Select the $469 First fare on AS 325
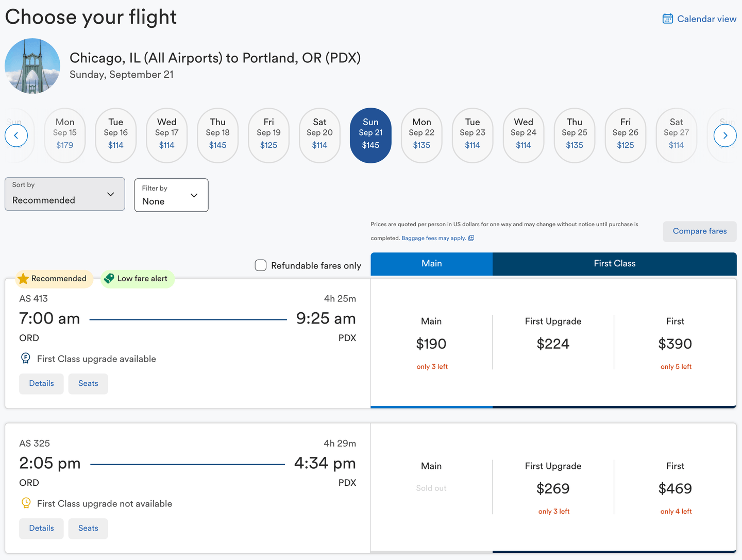Screen dimensions: 742x560 [674, 488]
